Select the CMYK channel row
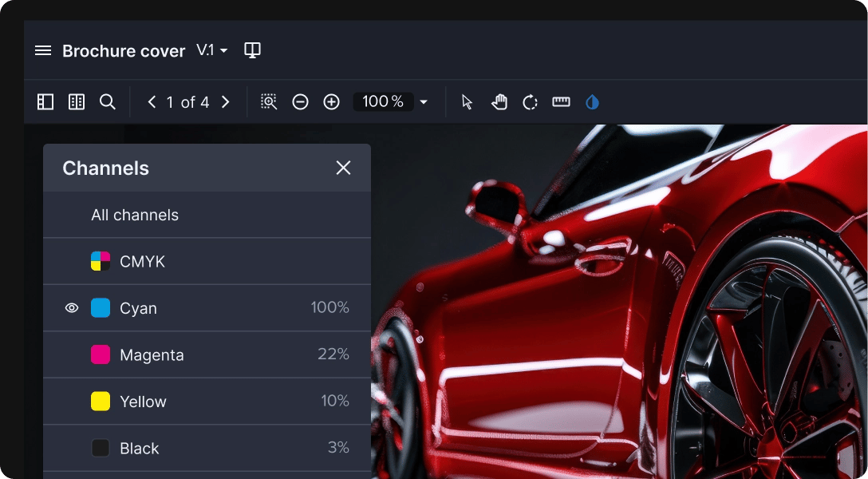868x479 pixels. pos(142,262)
